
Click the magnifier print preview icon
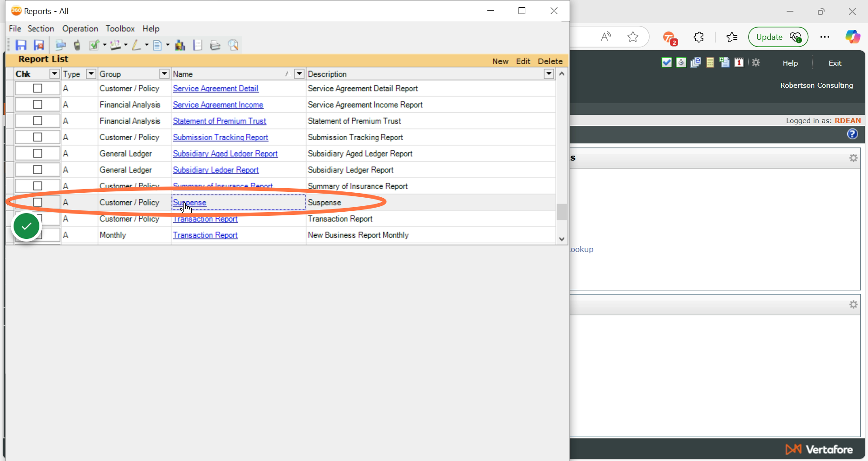(x=233, y=45)
